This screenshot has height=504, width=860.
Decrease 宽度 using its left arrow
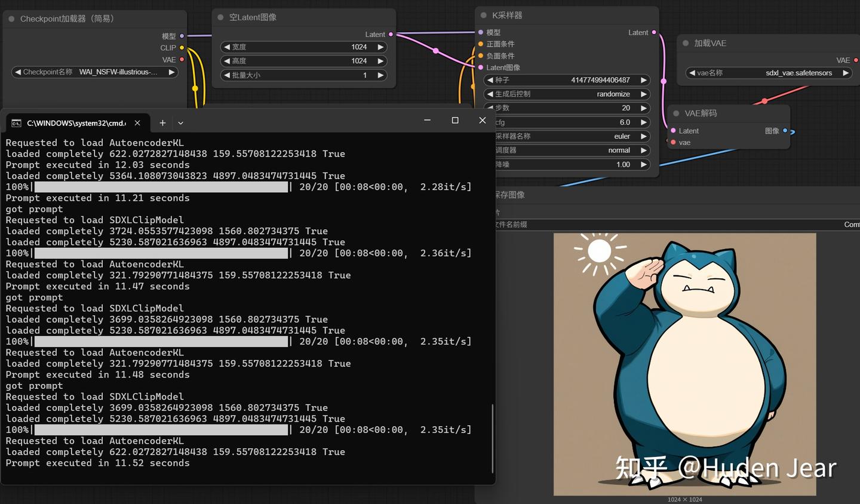coord(227,47)
